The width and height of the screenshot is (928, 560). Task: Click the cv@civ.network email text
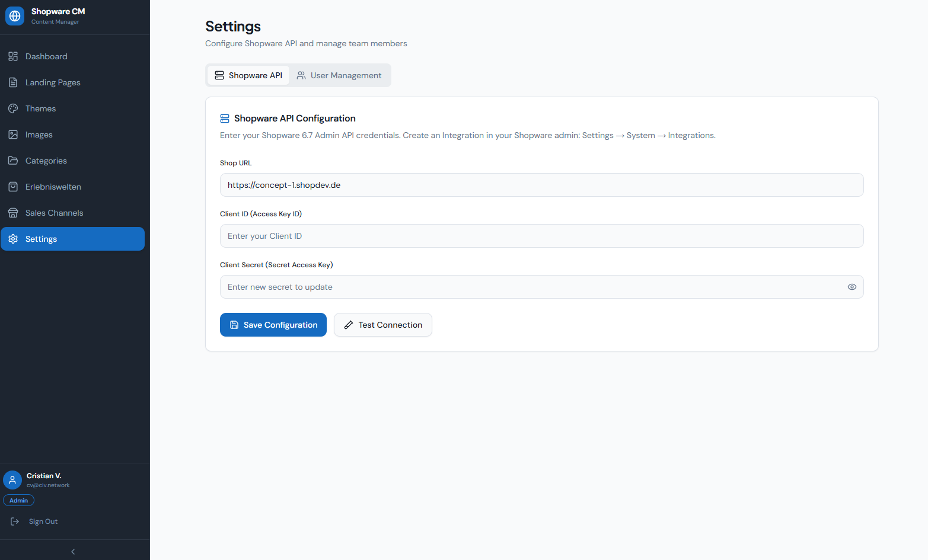48,485
